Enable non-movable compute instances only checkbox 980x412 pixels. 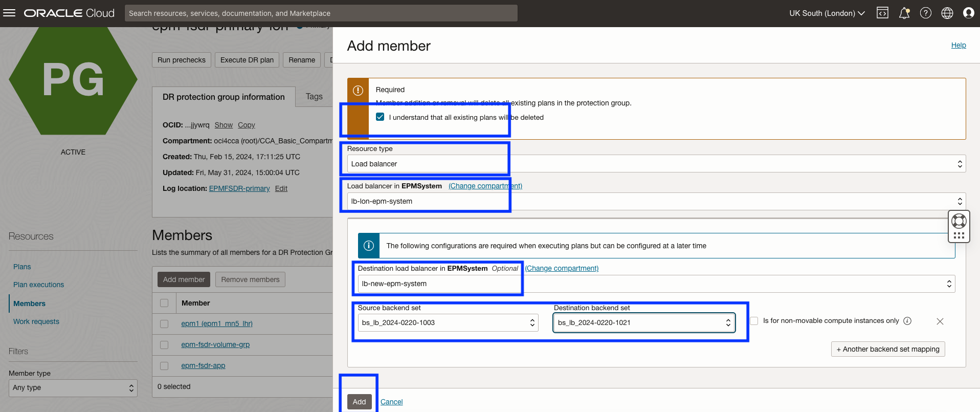pyautogui.click(x=754, y=321)
